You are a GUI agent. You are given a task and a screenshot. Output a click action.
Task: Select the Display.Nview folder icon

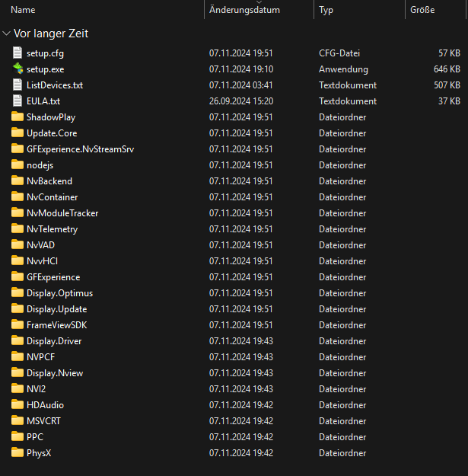pyautogui.click(x=18, y=372)
